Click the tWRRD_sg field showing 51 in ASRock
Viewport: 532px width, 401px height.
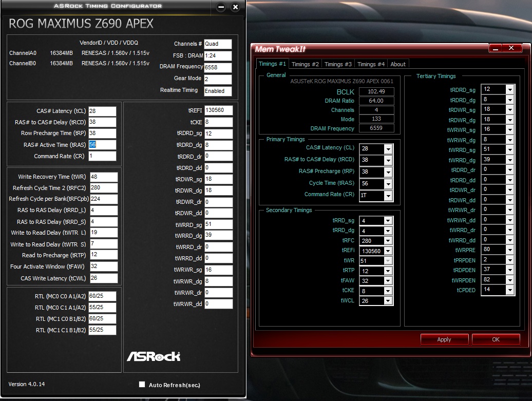tap(219, 224)
